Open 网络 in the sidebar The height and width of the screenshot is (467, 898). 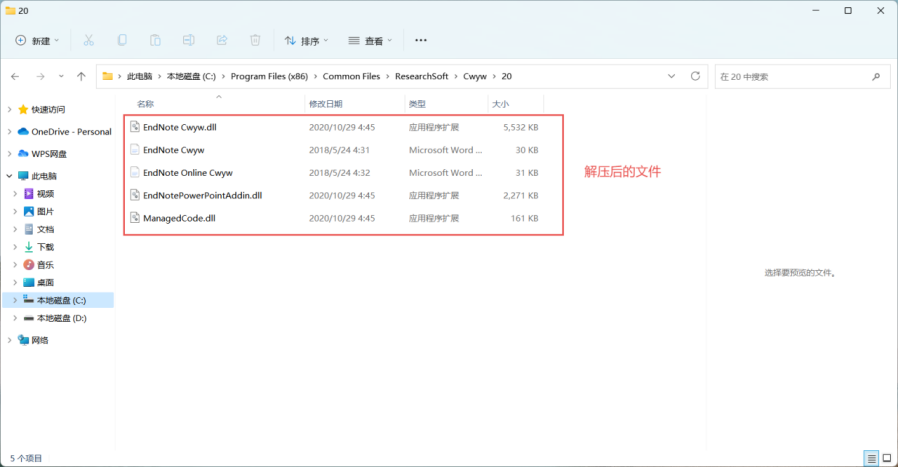[x=40, y=340]
